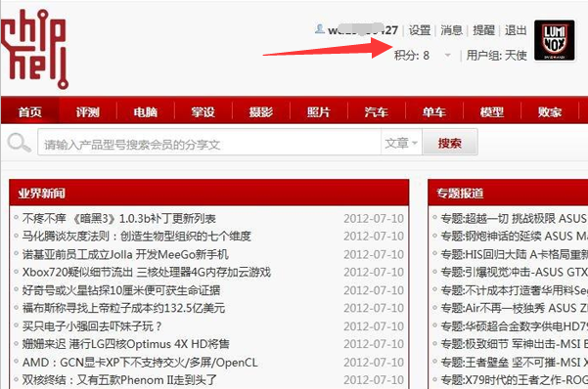Expand the 积分 points dropdown arrow
588x389 pixels.
447,56
